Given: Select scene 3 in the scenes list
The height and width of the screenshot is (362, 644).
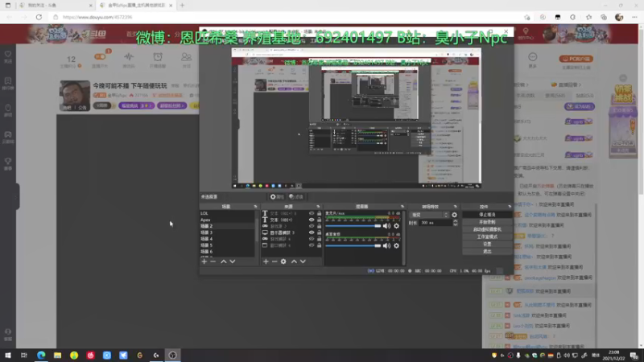Looking at the screenshot, I should click(x=227, y=232).
